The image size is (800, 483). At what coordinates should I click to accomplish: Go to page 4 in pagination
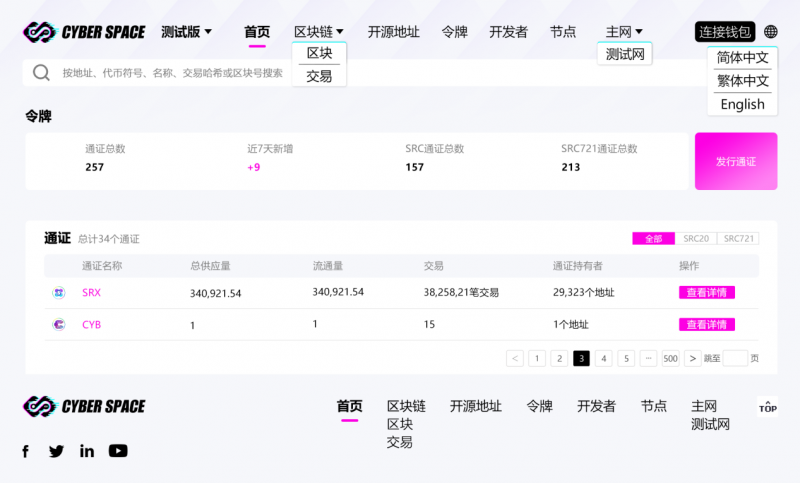[604, 358]
